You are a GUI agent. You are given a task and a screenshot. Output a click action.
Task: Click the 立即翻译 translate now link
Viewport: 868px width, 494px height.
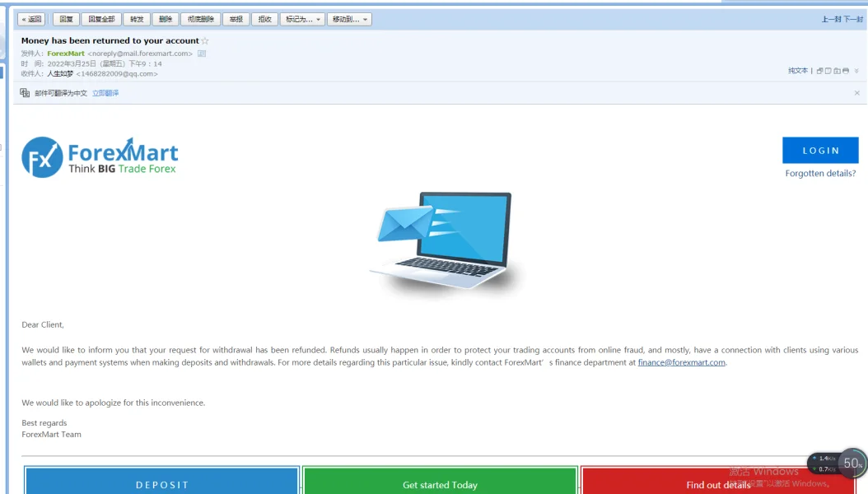pyautogui.click(x=105, y=93)
